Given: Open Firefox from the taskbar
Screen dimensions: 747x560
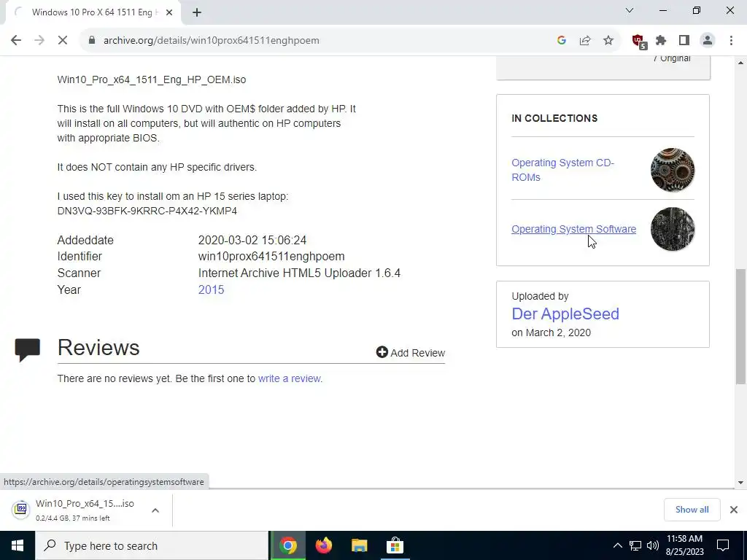Looking at the screenshot, I should pos(323,545).
